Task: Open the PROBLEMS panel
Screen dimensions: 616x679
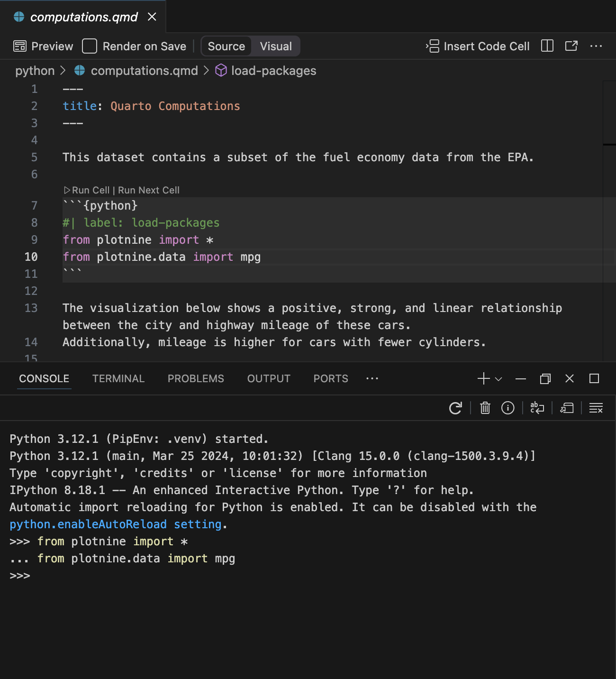Action: [x=196, y=378]
